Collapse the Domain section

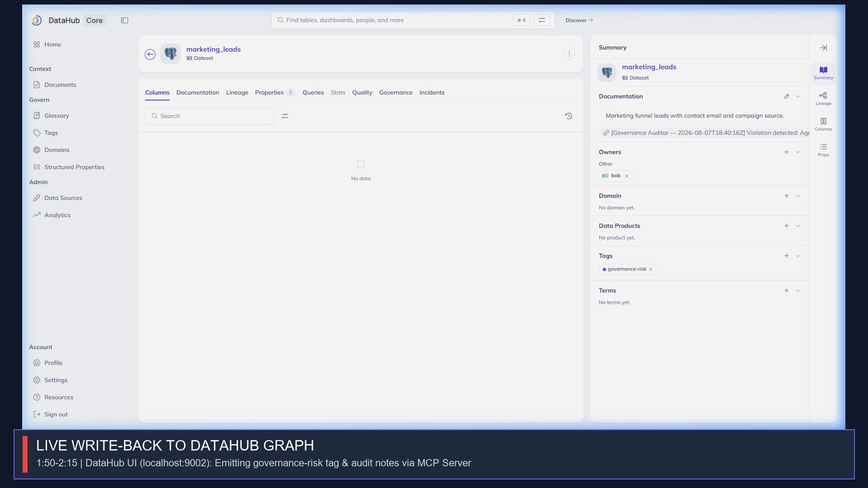[x=798, y=196]
